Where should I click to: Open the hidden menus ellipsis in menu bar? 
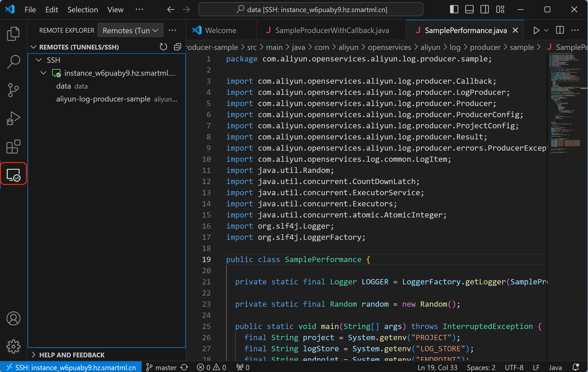[x=139, y=10]
